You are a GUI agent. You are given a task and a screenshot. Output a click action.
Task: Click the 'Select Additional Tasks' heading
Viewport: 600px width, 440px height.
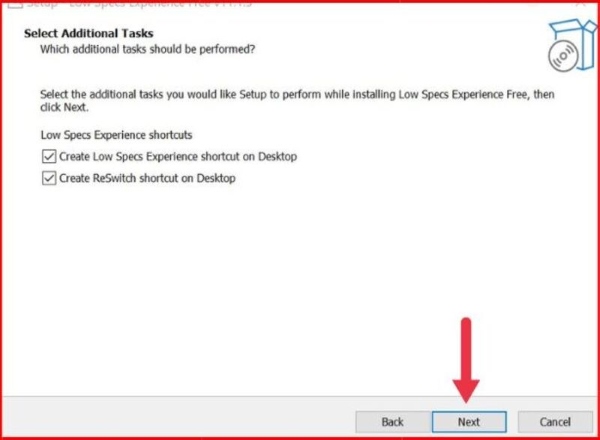point(89,33)
